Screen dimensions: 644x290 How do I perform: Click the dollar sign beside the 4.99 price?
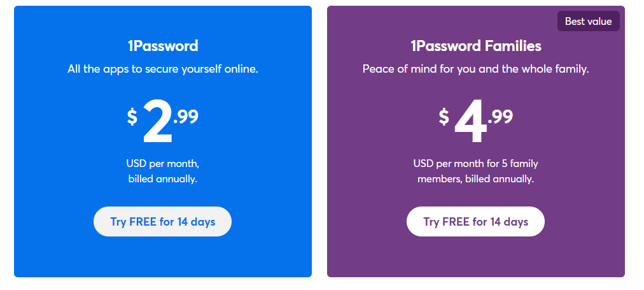pos(444,117)
